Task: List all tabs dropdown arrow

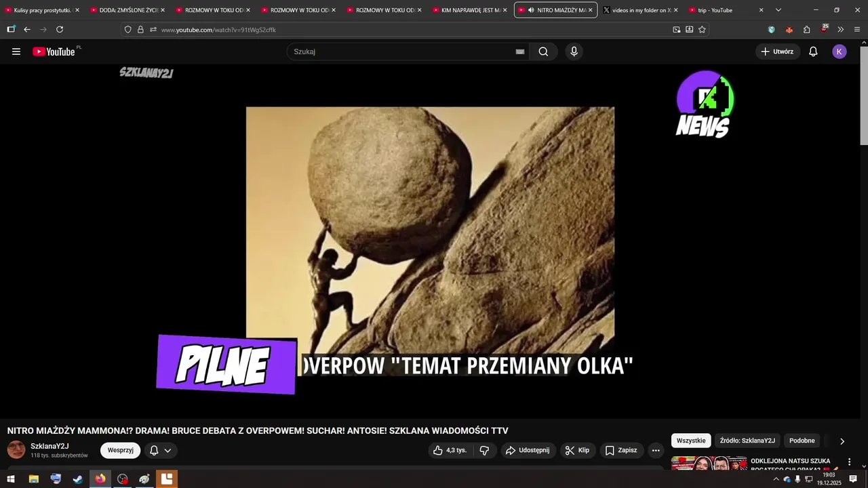Action: [x=778, y=10]
